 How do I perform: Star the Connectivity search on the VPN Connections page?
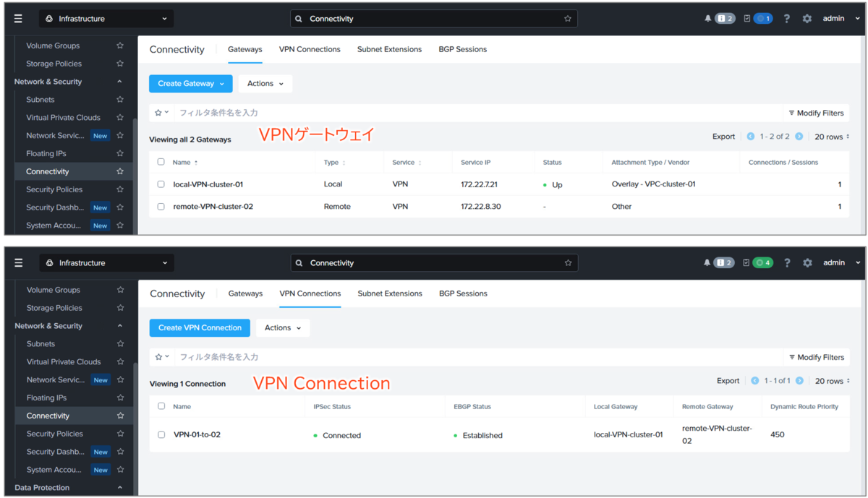[x=568, y=263]
